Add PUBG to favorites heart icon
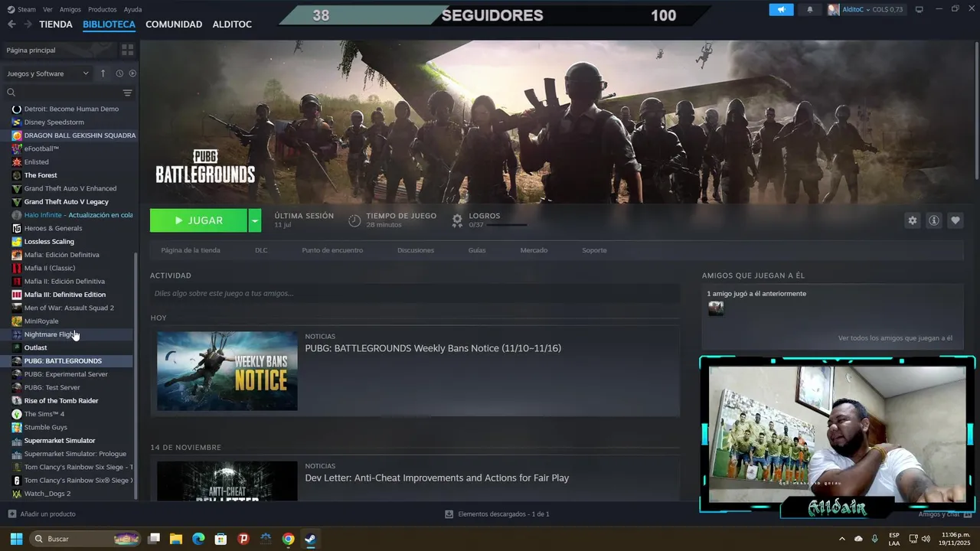This screenshot has height=551, width=980. [x=955, y=220]
